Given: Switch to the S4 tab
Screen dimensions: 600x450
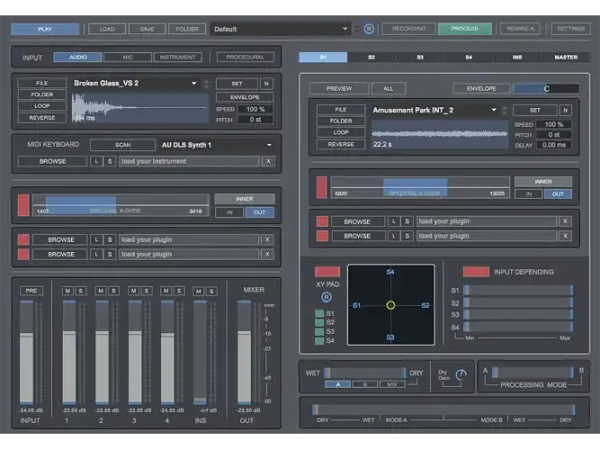Looking at the screenshot, I should (469, 57).
